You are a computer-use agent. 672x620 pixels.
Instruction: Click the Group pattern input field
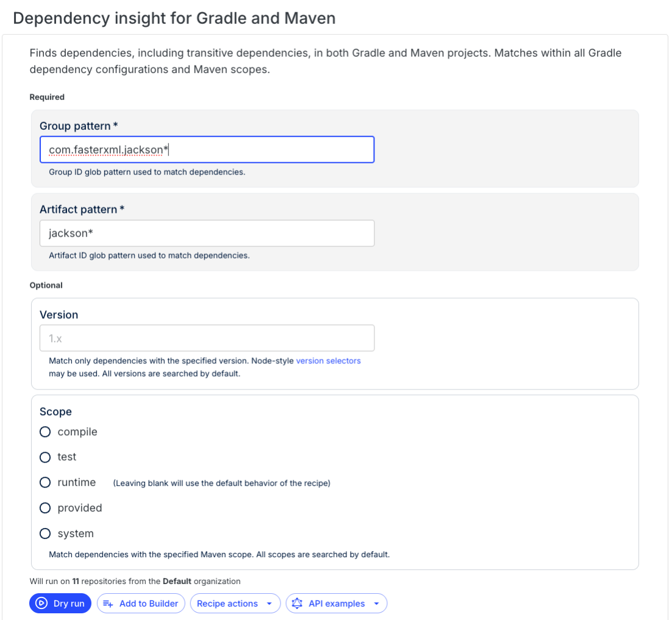207,149
